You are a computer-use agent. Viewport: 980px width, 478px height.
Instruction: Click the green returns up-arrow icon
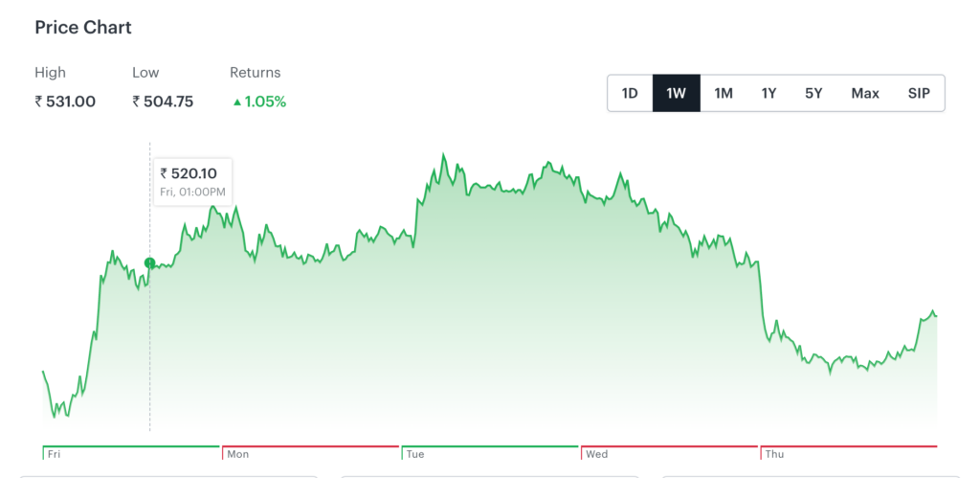(x=236, y=102)
